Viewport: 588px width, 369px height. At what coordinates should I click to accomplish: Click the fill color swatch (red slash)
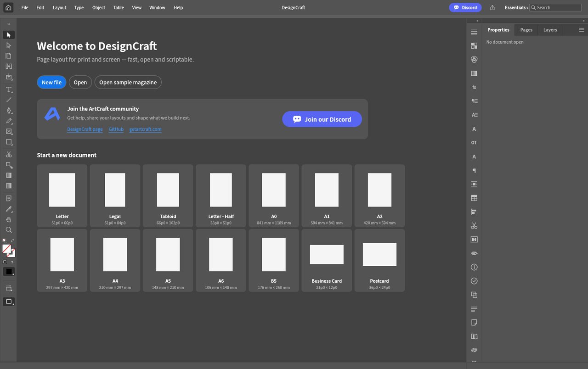pos(6,248)
